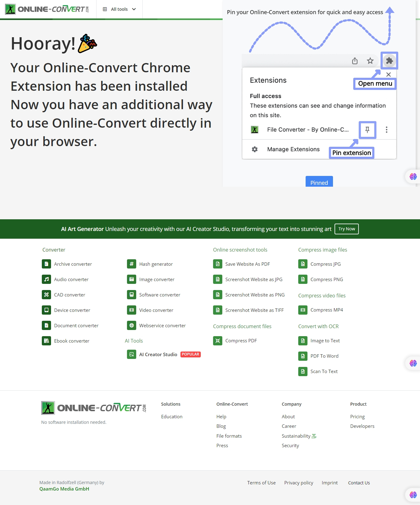Click the Compress MP4 icon

tap(303, 310)
